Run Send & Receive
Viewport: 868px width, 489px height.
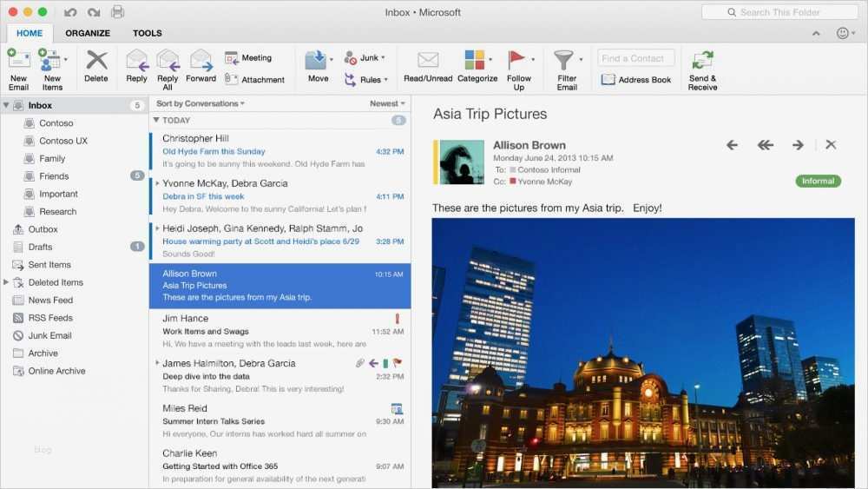click(702, 69)
